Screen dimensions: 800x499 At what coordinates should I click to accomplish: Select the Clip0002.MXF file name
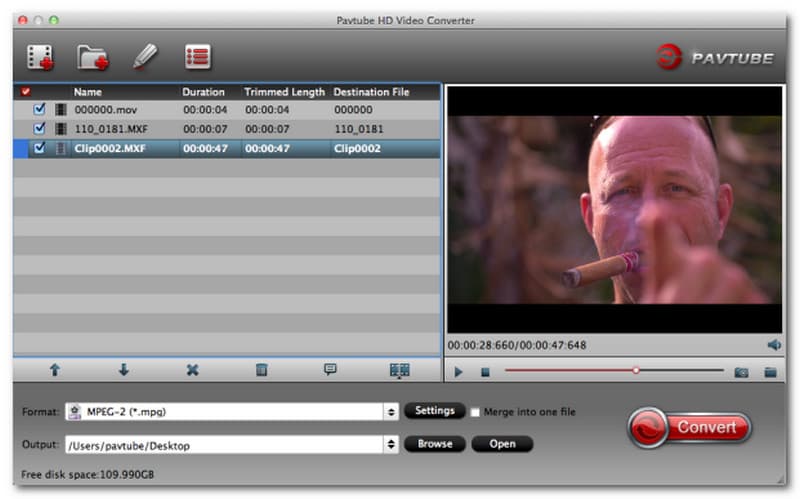[110, 148]
